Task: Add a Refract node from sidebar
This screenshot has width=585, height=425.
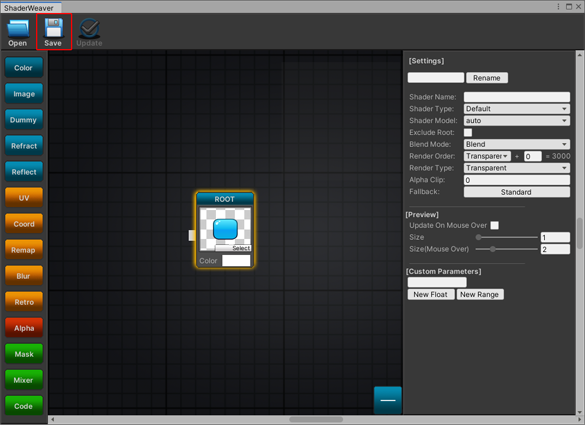Action: [24, 146]
